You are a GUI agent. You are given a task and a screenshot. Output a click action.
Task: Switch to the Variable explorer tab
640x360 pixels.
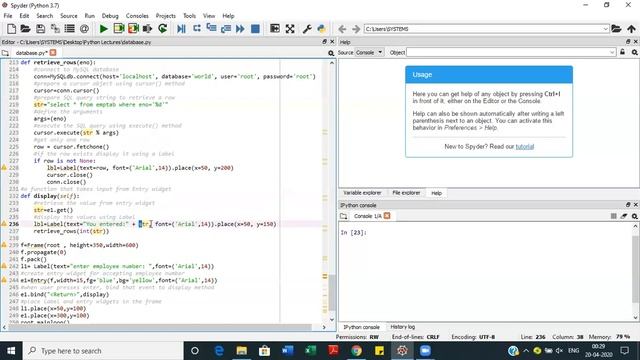pos(362,193)
